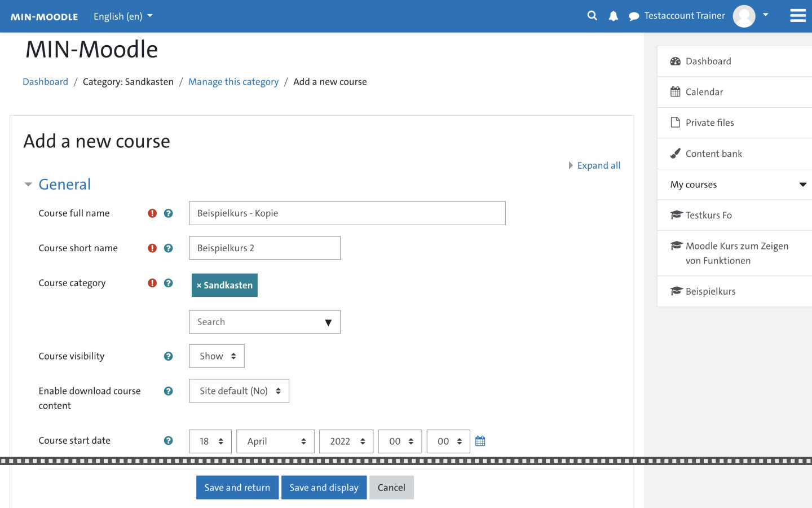812x508 pixels.
Task: Click required icon next to Course short name
Action: (152, 248)
